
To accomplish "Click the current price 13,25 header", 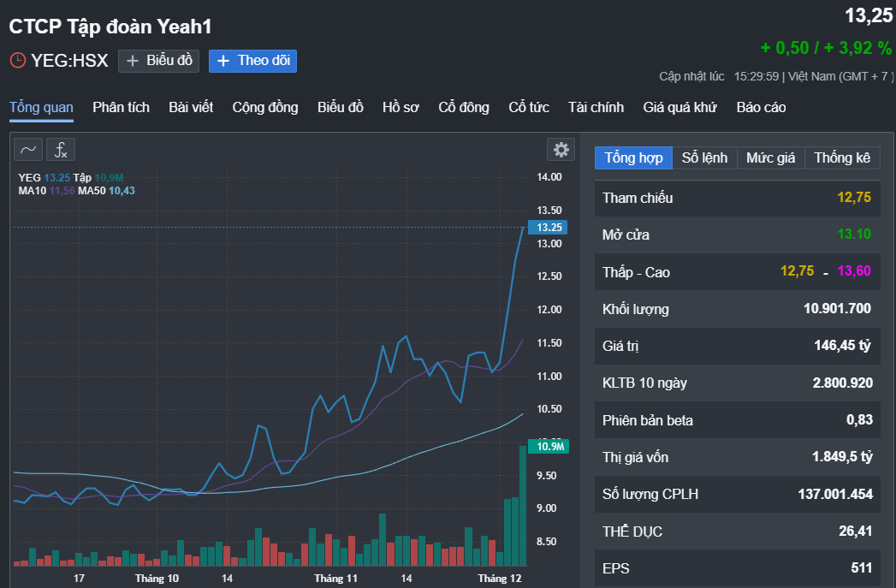I will tap(869, 15).
